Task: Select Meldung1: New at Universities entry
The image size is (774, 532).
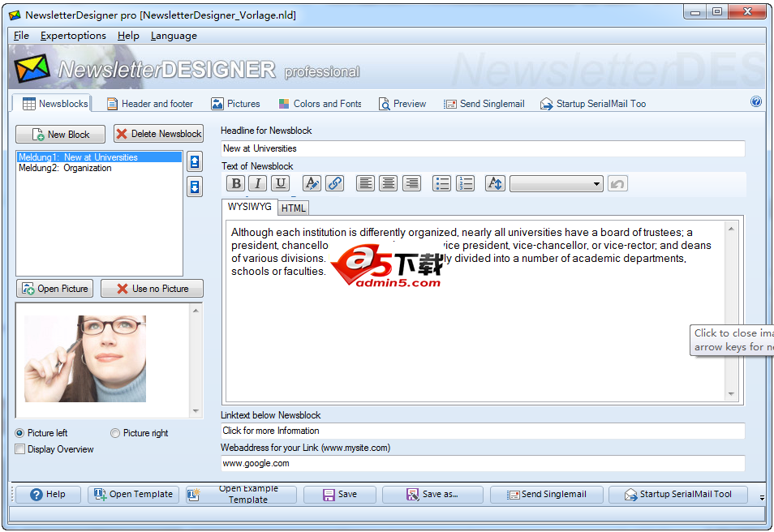Action: [x=99, y=157]
